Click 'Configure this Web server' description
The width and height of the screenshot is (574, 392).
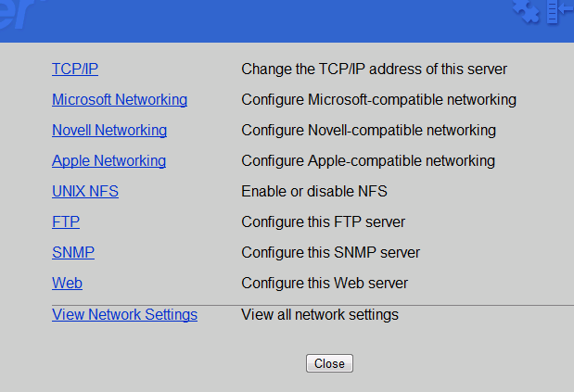pos(325,283)
